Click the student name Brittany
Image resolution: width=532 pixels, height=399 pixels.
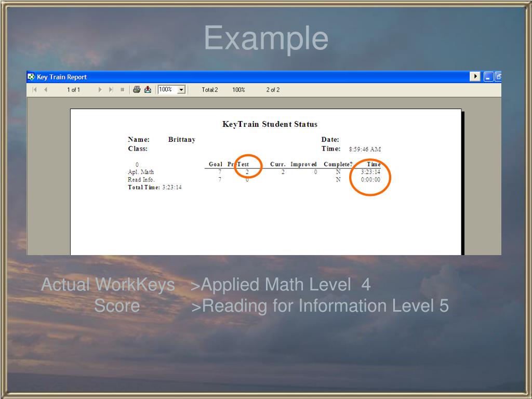coord(182,139)
